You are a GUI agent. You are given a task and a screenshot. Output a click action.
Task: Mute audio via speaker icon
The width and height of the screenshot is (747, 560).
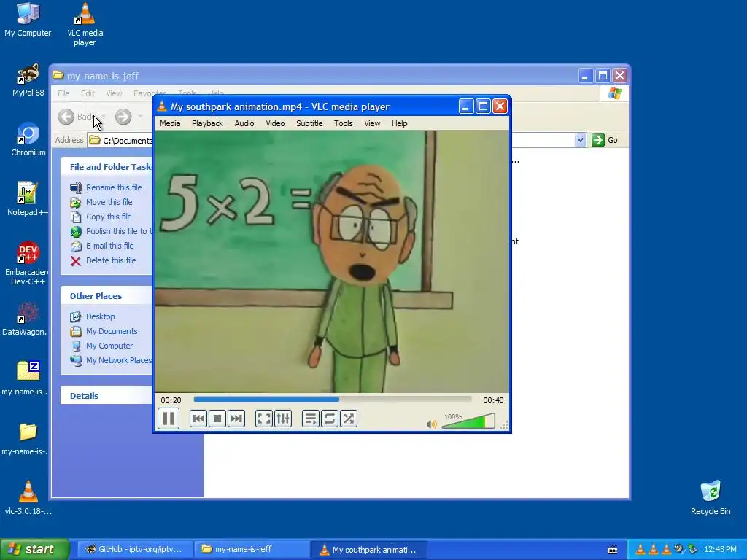tap(432, 424)
